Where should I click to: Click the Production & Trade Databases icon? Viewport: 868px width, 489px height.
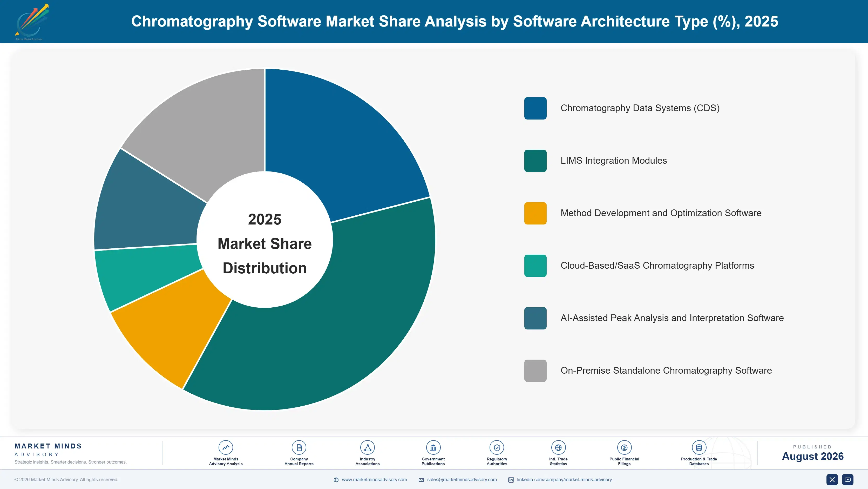699,447
